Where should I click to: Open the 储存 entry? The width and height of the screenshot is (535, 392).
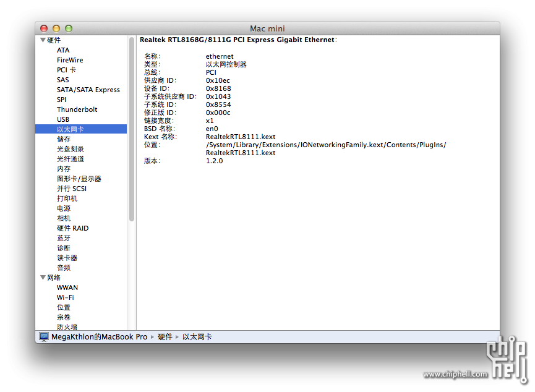pos(64,139)
